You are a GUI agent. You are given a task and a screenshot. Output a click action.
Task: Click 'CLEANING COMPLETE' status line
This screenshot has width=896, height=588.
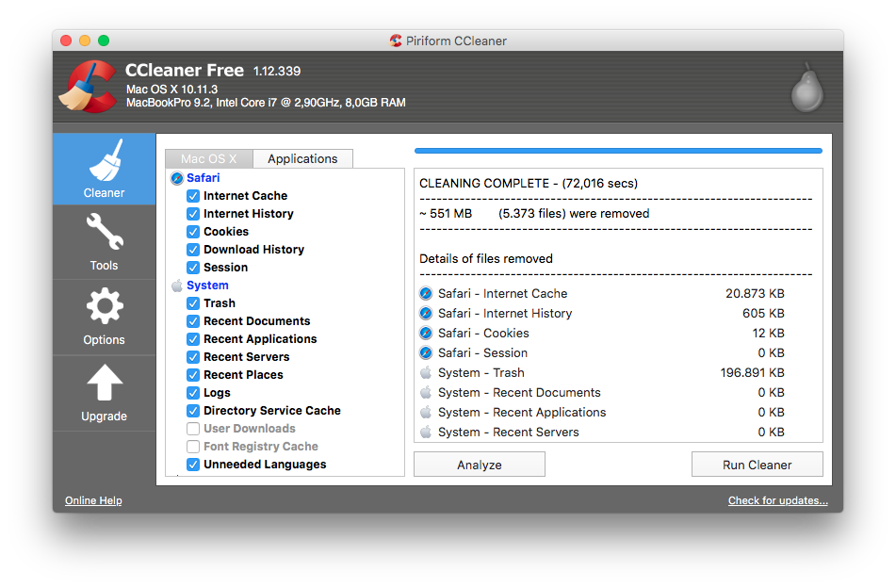[529, 184]
